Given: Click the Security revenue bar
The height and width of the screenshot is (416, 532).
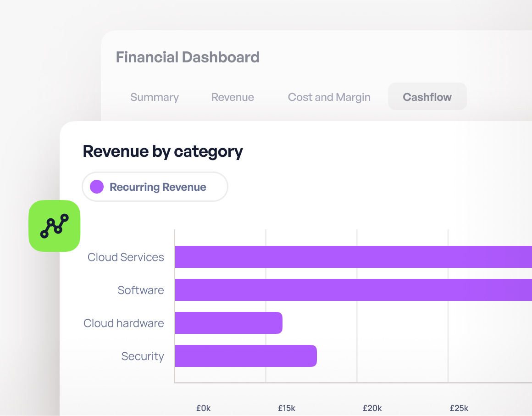Looking at the screenshot, I should [246, 356].
